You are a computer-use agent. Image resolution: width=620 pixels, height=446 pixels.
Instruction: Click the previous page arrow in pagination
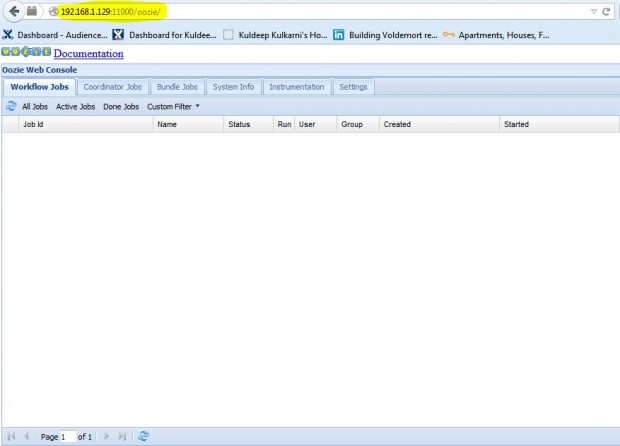(x=26, y=437)
